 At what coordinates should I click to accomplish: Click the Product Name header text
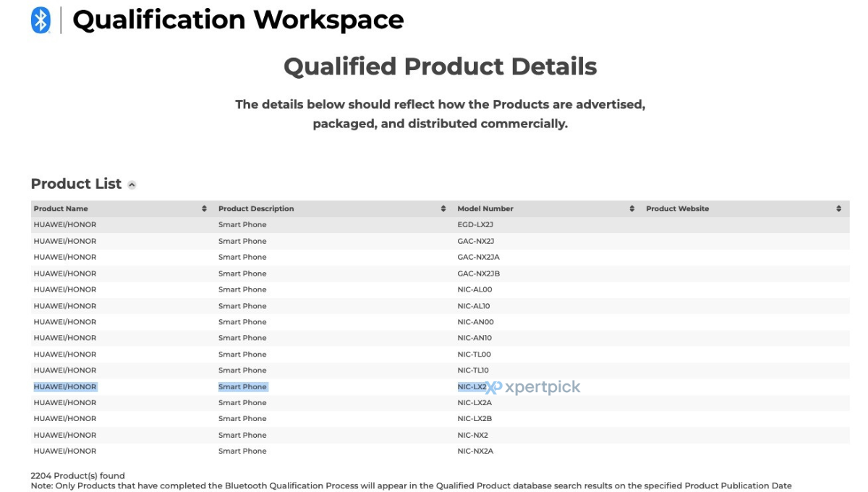pyautogui.click(x=61, y=208)
